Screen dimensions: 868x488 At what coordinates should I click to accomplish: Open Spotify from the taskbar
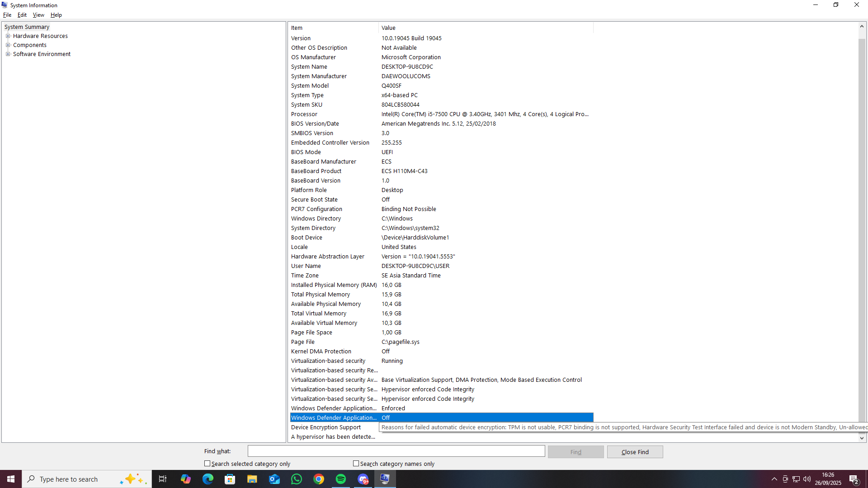pos(341,479)
